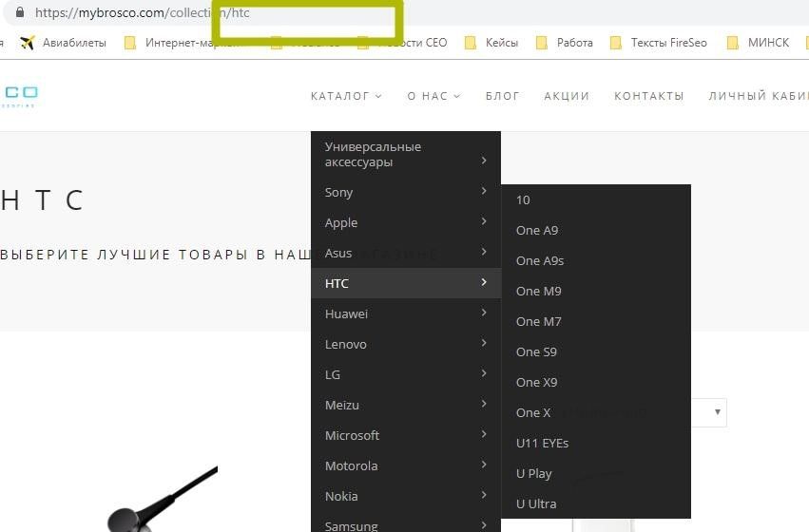The image size is (809, 532).
Task: Choose One M9 from the HTC submenu
Action: (538, 291)
